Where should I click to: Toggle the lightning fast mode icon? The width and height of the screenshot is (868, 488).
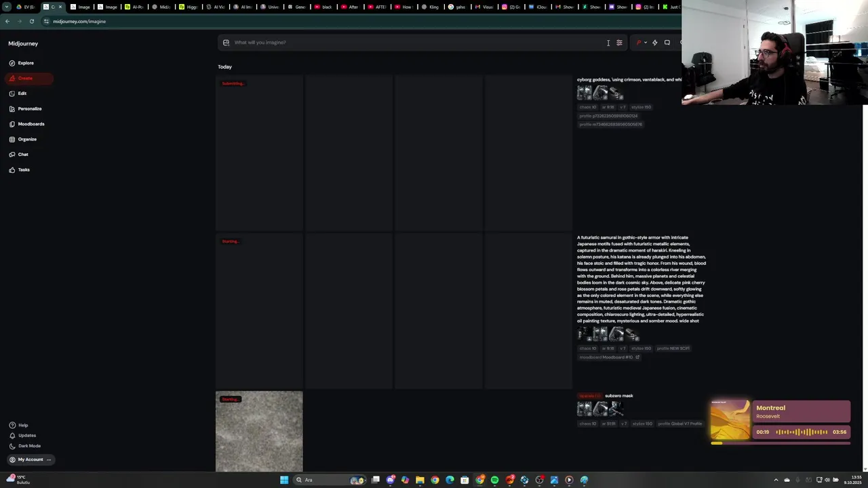[x=655, y=43]
